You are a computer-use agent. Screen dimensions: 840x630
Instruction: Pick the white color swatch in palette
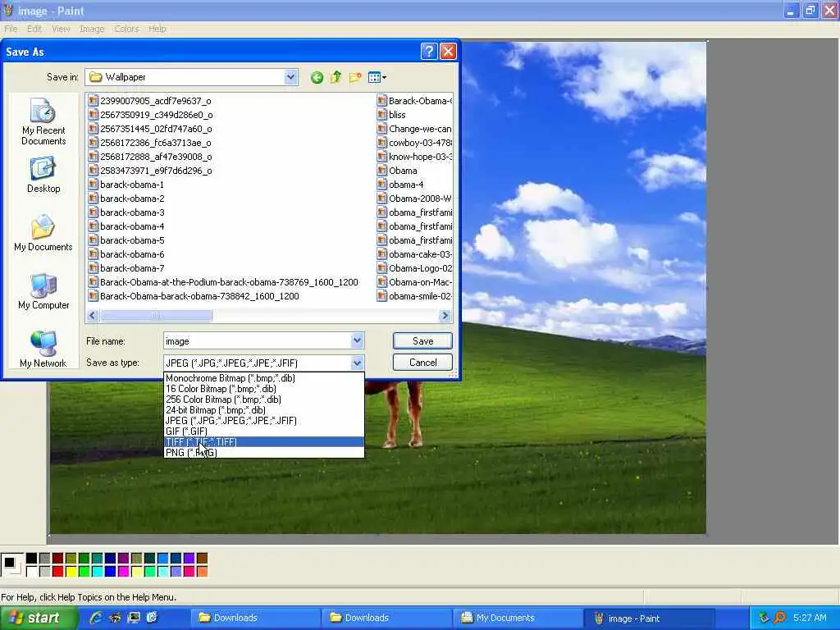[x=32, y=572]
